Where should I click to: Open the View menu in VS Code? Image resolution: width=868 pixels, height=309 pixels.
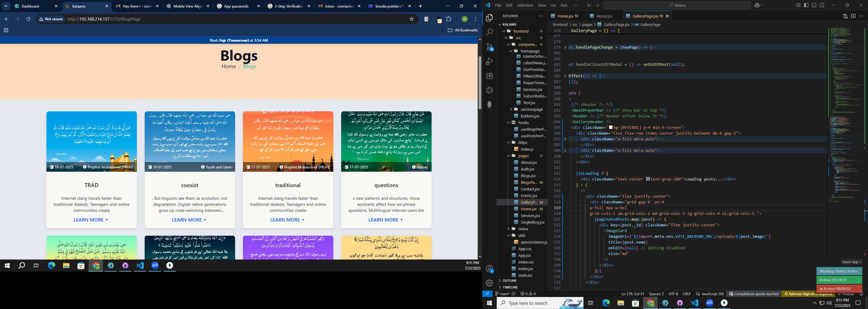click(x=542, y=5)
